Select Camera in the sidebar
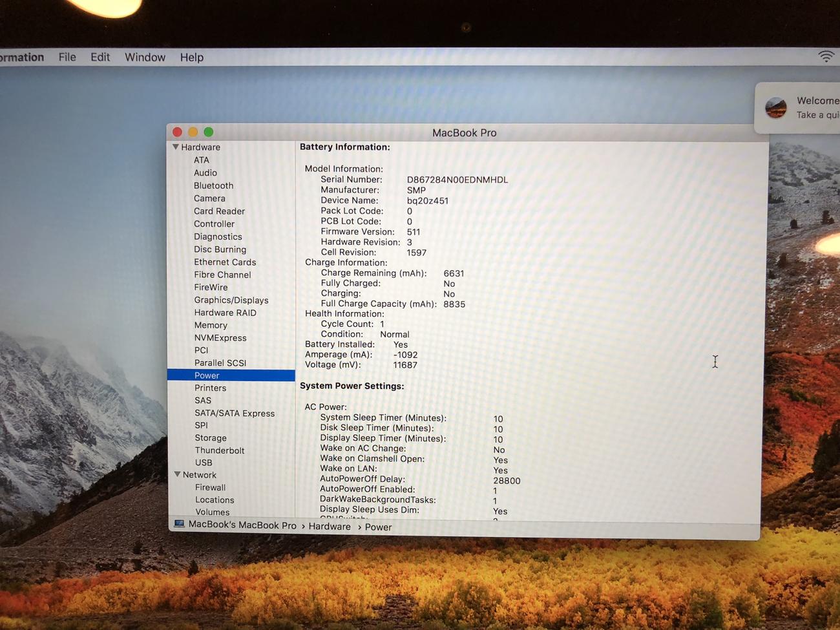Viewport: 840px width, 630px height. [x=209, y=198]
